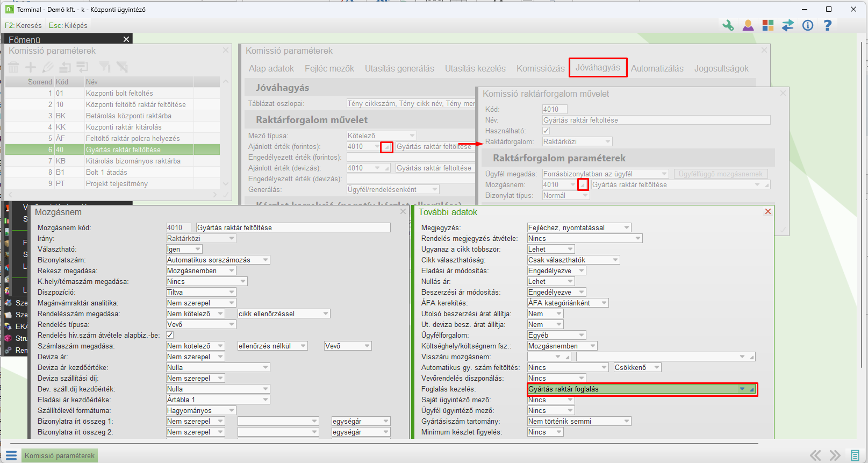The image size is (868, 463).
Task: Open lookup triangle beside Ajánlott érték (devizás) code
Action: (386, 168)
